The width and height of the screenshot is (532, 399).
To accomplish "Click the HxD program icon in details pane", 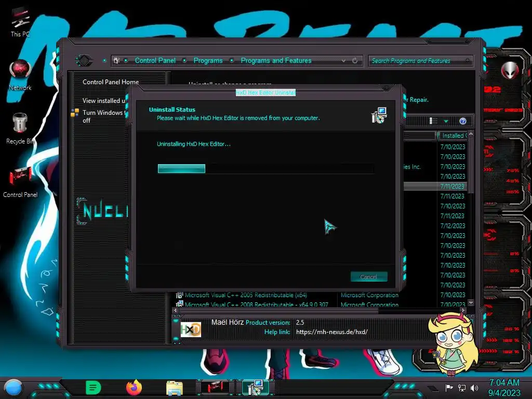I will point(191,329).
